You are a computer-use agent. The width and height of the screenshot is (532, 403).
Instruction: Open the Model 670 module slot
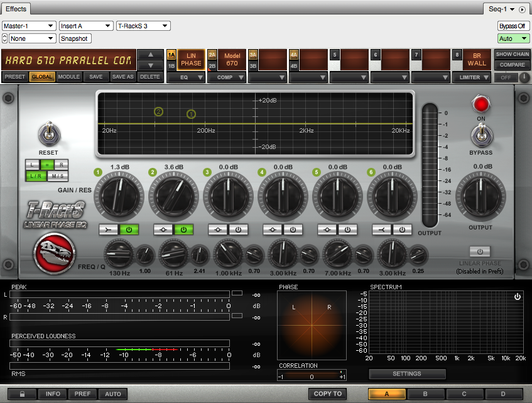click(x=232, y=60)
